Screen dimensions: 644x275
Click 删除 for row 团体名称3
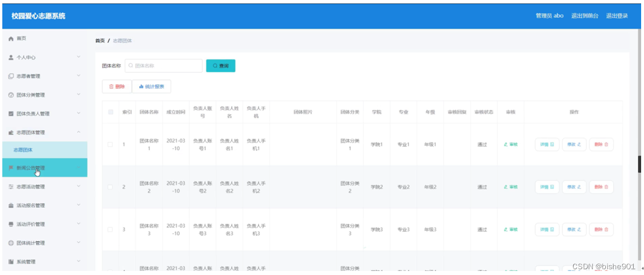601,229
